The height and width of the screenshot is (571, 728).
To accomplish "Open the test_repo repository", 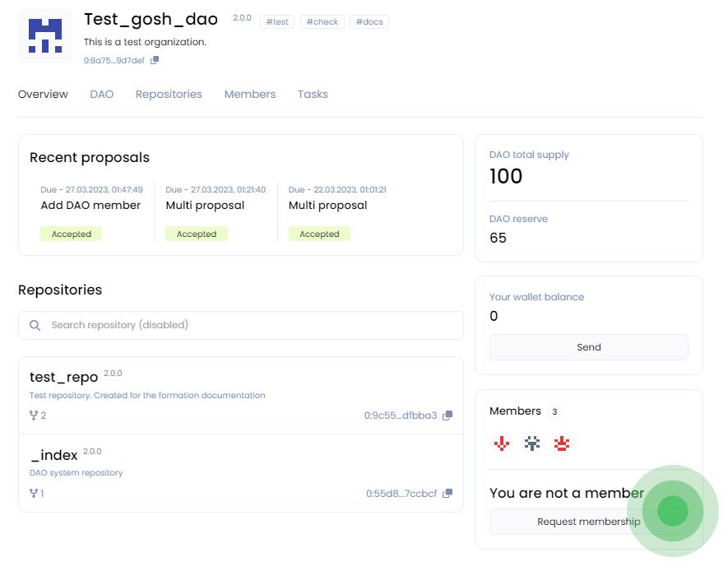I will (x=64, y=377).
